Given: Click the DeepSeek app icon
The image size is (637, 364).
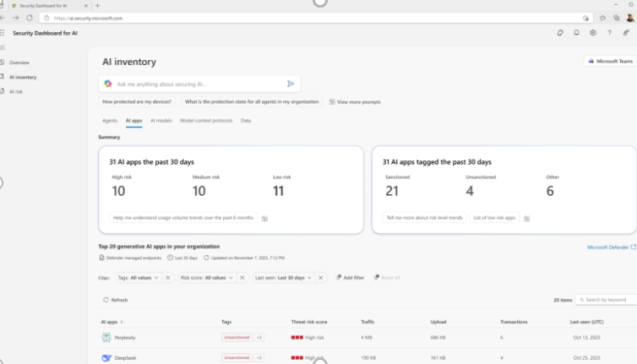Looking at the screenshot, I should tap(106, 357).
